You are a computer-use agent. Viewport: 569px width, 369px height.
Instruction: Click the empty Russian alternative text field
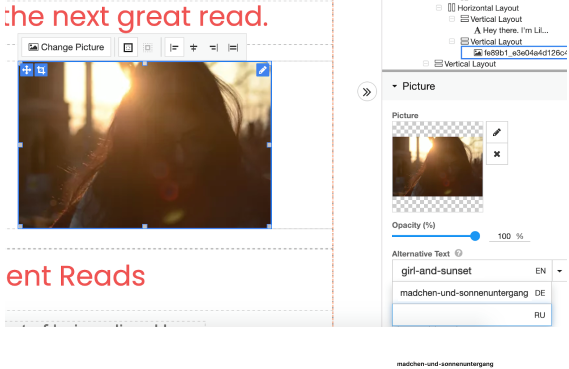click(x=472, y=315)
